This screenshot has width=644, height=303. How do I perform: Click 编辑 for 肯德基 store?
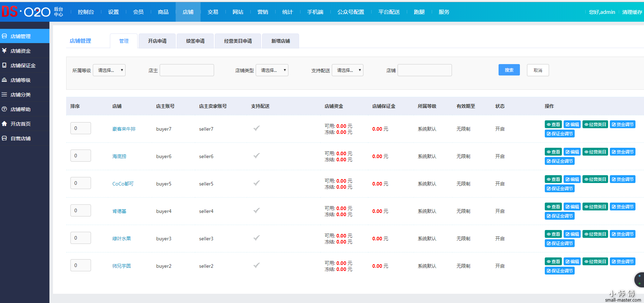pos(572,207)
